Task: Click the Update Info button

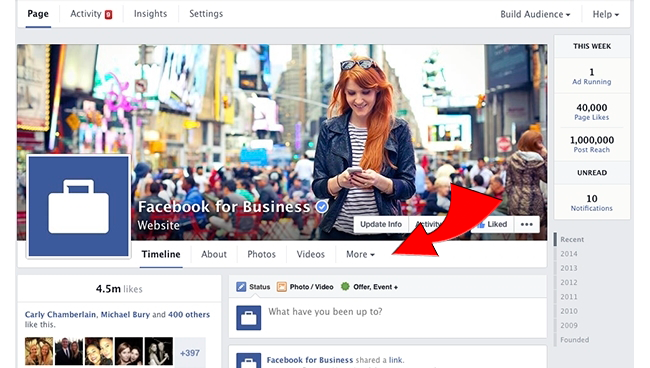Action: (381, 224)
